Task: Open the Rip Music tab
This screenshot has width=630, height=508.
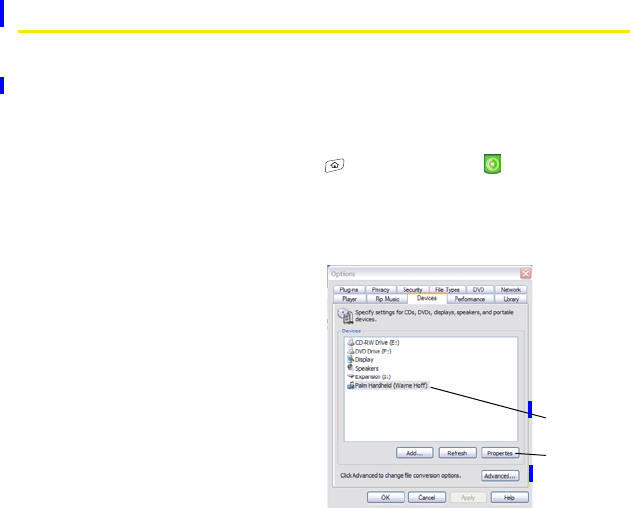Action: tap(387, 299)
